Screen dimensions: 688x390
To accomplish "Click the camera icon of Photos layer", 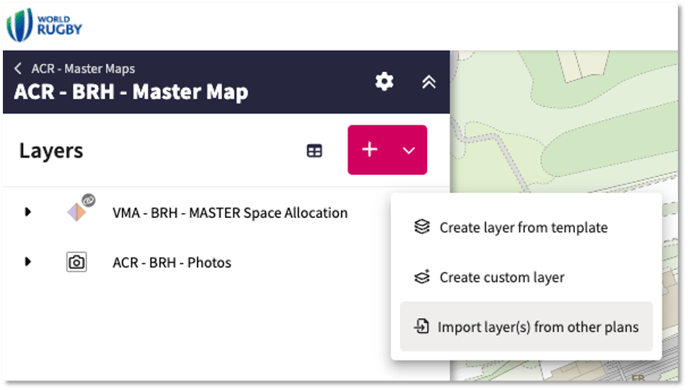I will click(76, 262).
